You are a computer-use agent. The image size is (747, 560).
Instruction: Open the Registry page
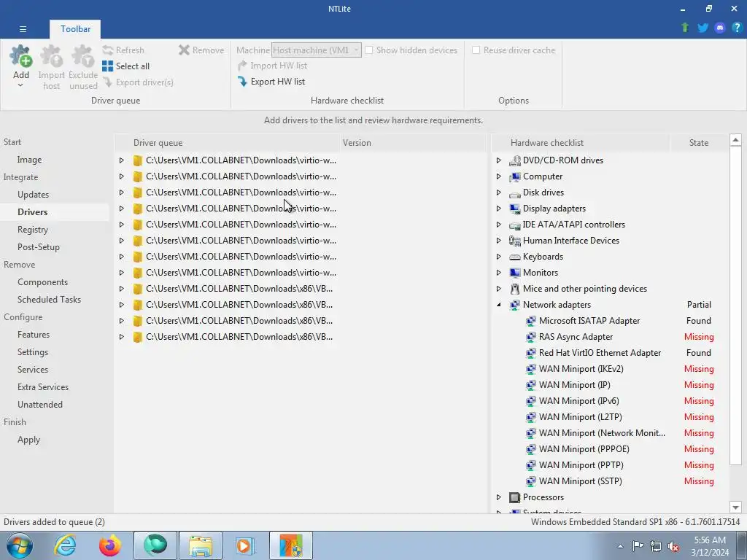point(33,230)
